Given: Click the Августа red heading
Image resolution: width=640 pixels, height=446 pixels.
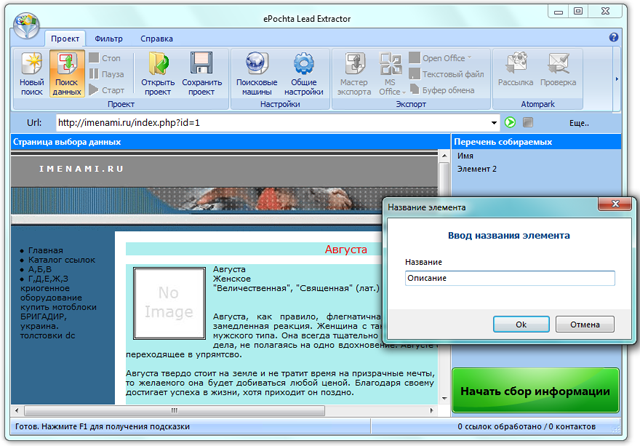Looking at the screenshot, I should pyautogui.click(x=346, y=249).
